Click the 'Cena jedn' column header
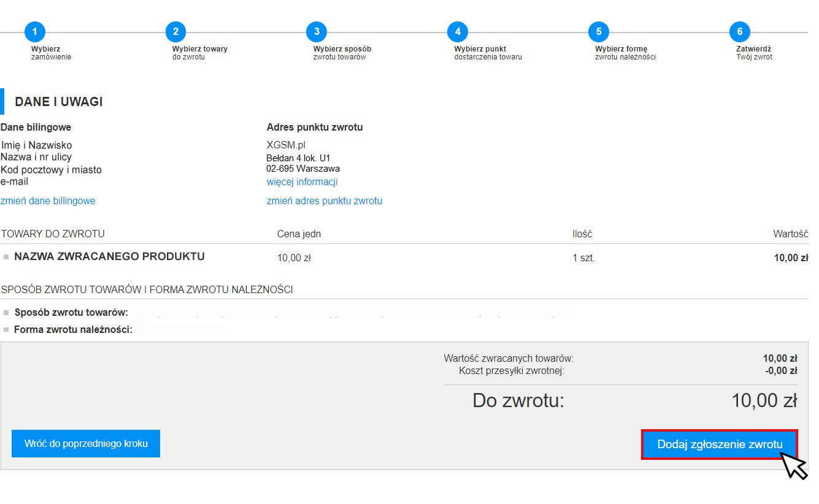 pos(299,234)
